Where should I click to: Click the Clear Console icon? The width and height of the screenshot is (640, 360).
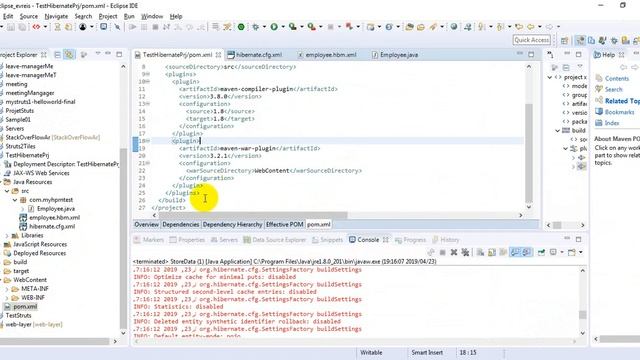pyautogui.click(x=480, y=252)
